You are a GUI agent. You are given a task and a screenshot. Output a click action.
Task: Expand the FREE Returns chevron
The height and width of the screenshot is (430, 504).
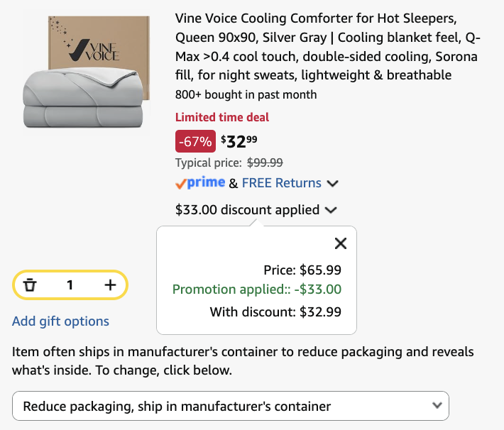332,184
